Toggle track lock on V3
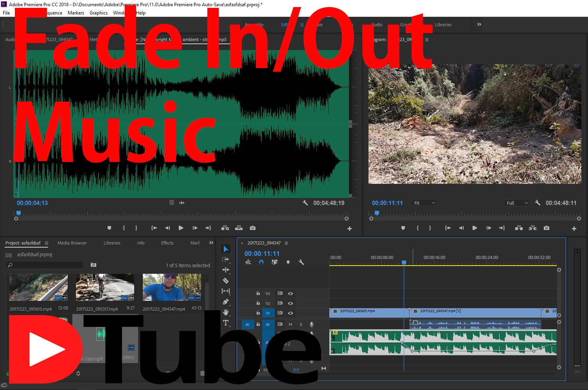 258,293
